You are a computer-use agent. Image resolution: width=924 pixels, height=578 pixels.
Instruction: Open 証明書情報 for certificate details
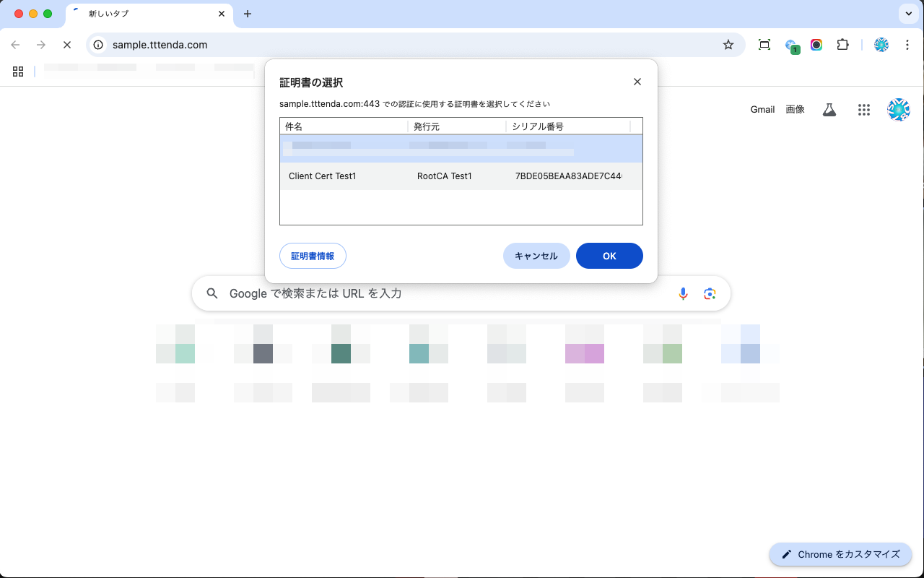click(313, 256)
